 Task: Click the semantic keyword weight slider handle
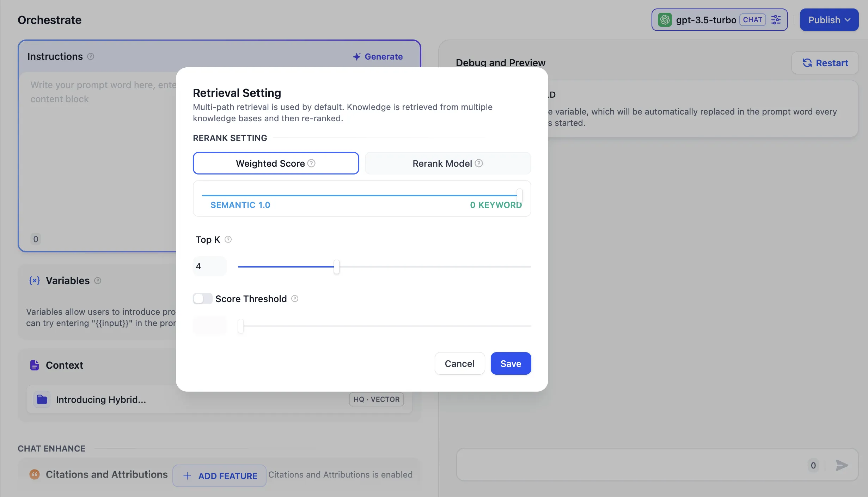tap(519, 195)
